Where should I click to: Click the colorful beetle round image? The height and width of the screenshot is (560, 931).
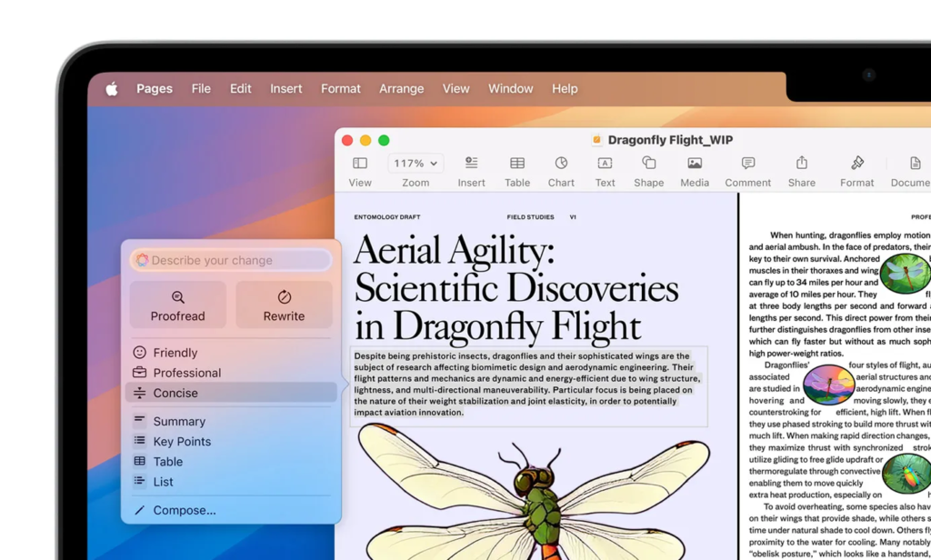point(906,474)
